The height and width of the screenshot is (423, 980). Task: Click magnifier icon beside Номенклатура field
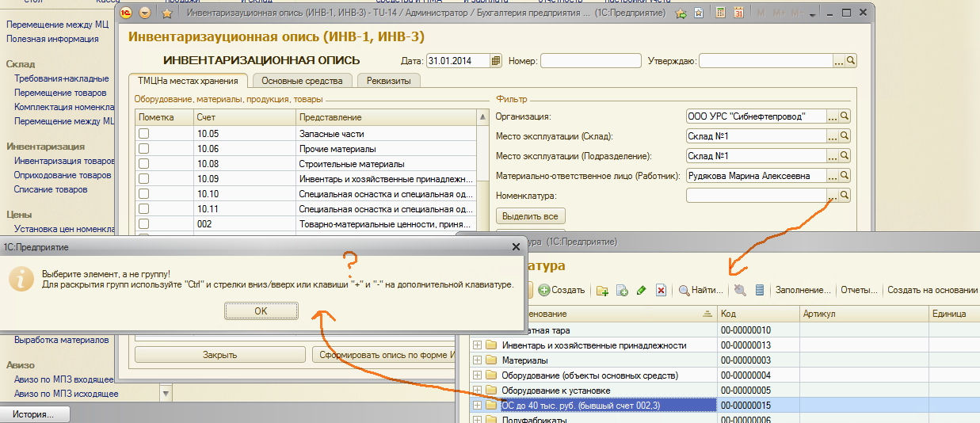(845, 195)
